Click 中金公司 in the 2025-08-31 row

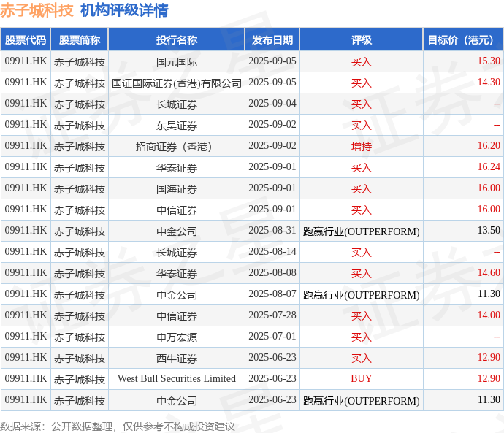coord(177,231)
